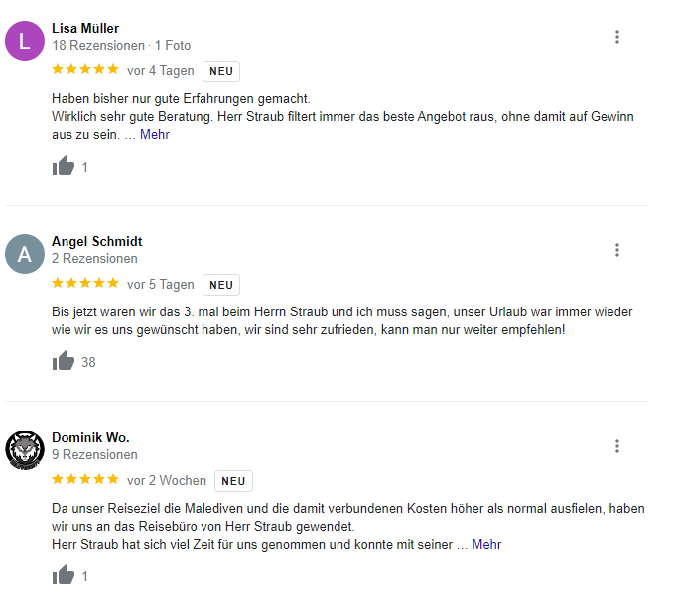Click Dominik Wo.'s wolf profile picture
Viewport: 675px width, 616px height.
coord(25,450)
